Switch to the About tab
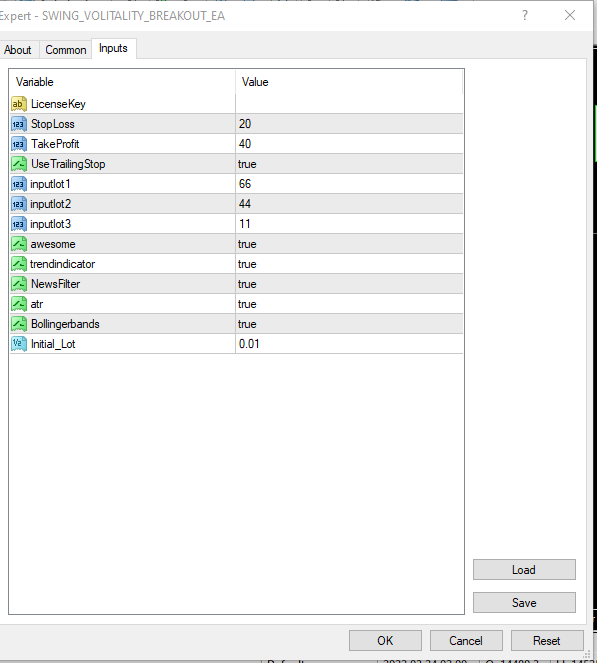 pos(18,50)
